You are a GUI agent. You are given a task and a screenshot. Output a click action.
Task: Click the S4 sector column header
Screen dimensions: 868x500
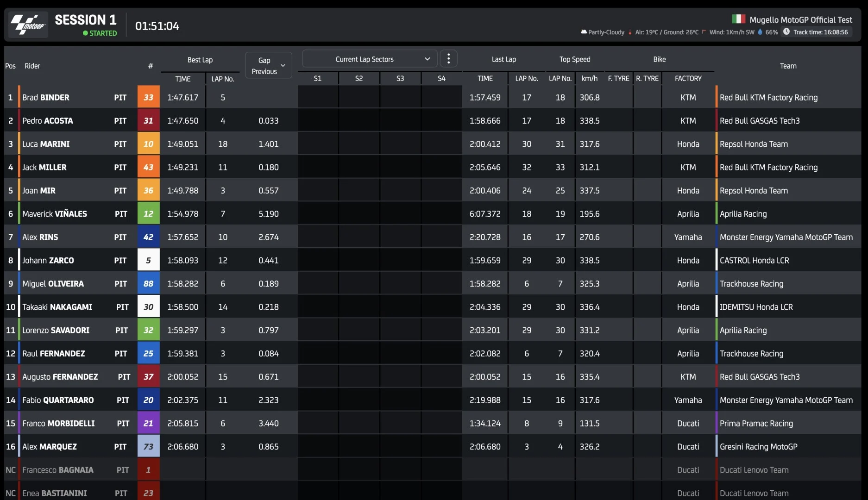point(441,78)
